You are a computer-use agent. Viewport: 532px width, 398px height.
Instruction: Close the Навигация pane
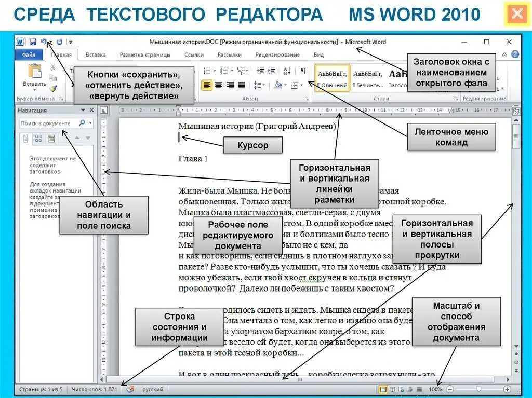click(x=91, y=110)
